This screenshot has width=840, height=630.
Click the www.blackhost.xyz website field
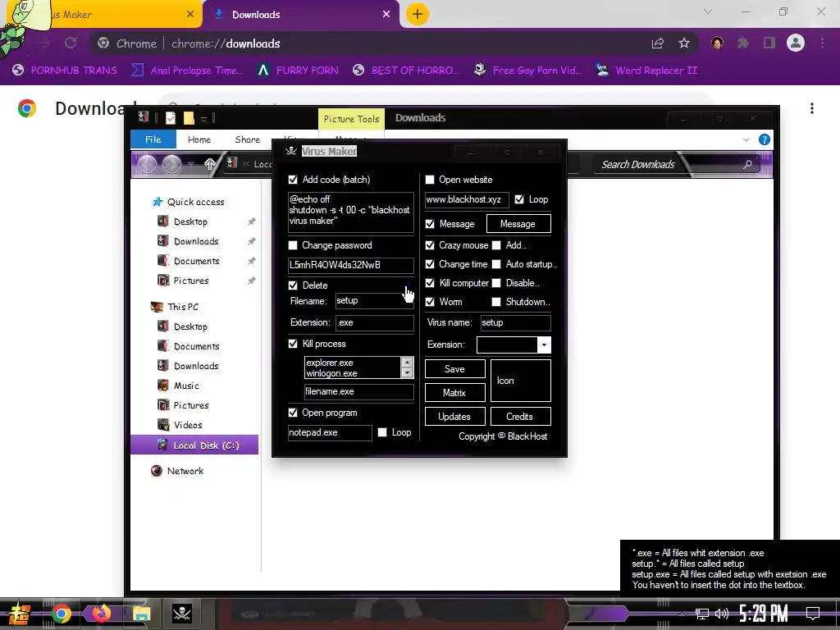click(467, 200)
